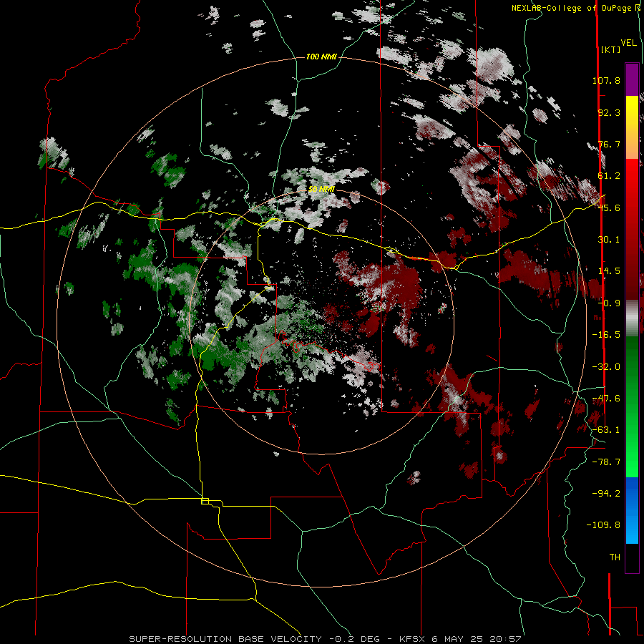Pick the gray near-zero segment of the color bar
Image resolution: width=644 pixels, height=644 pixels.
[632, 316]
